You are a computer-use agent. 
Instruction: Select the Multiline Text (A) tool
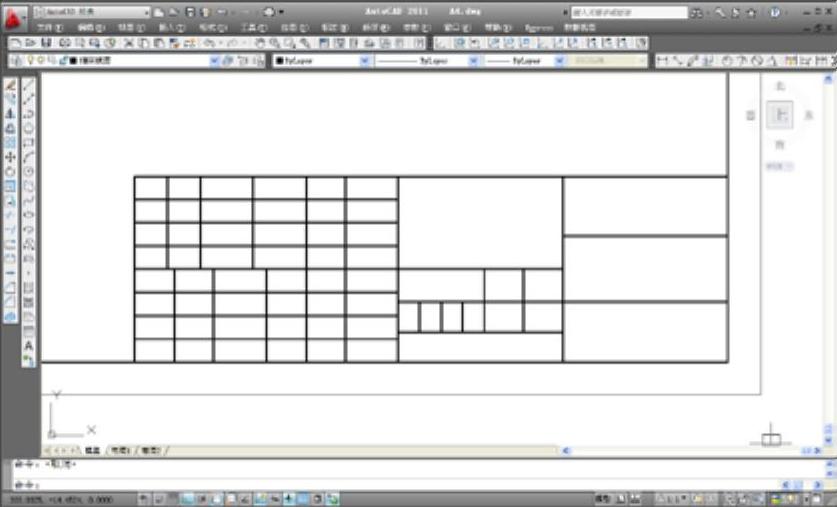[x=28, y=346]
